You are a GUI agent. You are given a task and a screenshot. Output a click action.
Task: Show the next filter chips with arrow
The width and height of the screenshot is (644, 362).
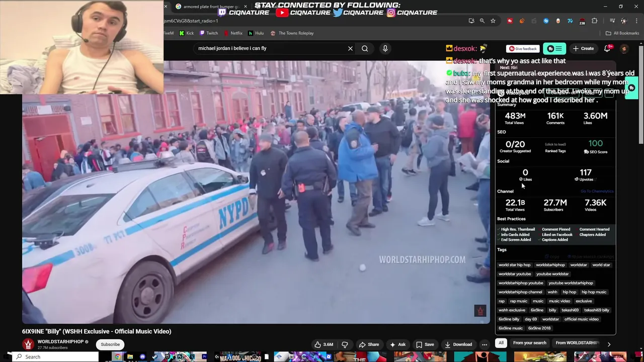tap(609, 344)
